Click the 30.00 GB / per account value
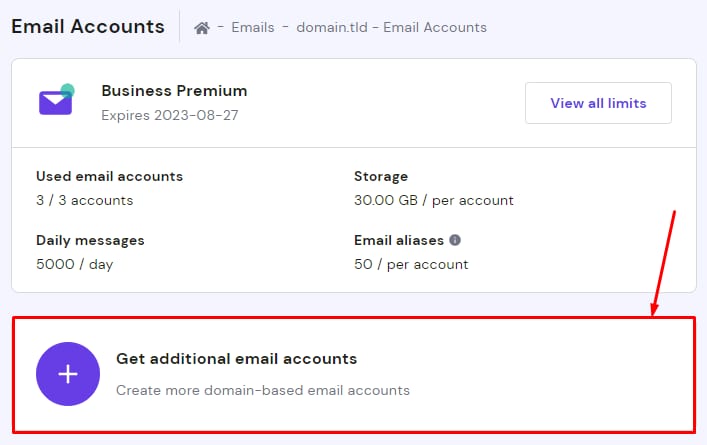The height and width of the screenshot is (445, 707). (x=433, y=200)
